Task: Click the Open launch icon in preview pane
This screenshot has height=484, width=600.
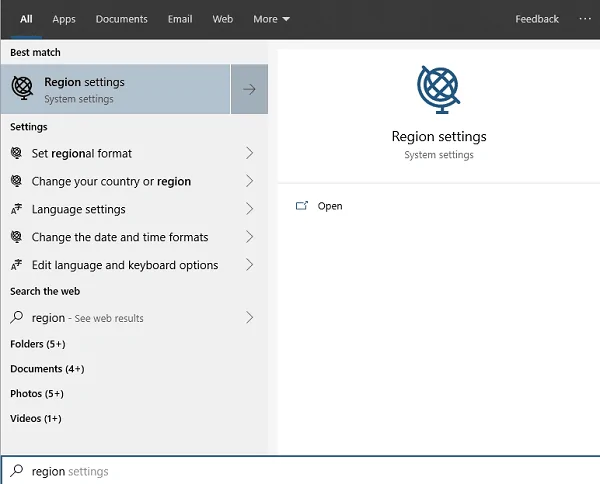Action: [302, 206]
